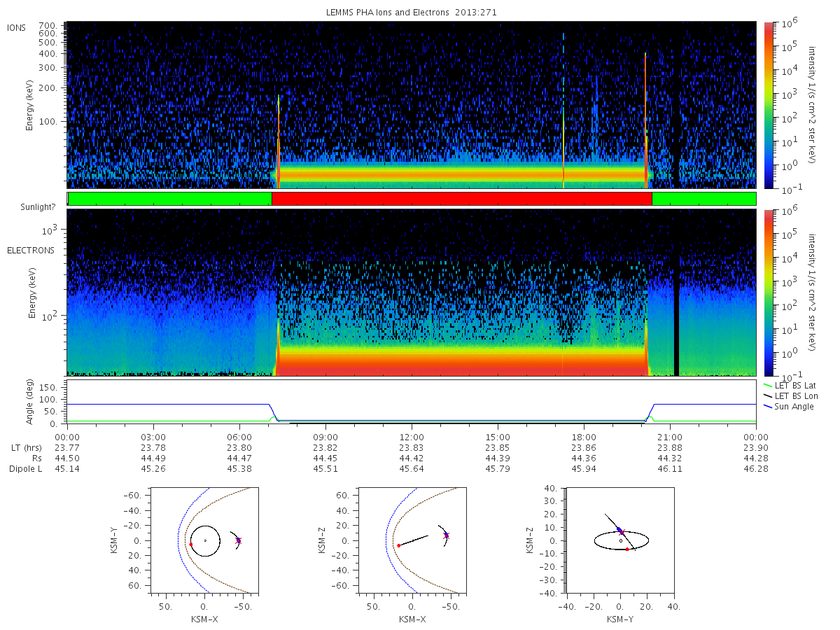Select the black LET BS Lon legend entry
Image resolution: width=840 pixels, height=630 pixels.
790,396
